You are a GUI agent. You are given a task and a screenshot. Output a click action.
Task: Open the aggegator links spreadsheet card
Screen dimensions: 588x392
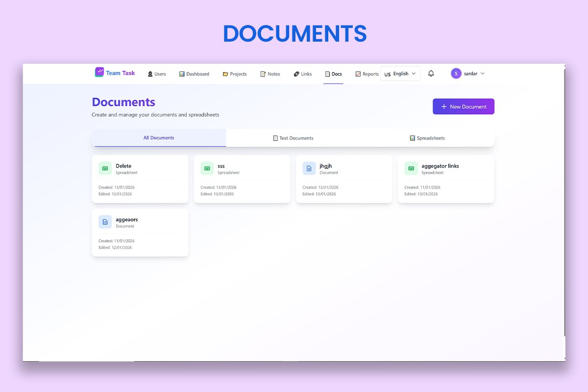445,178
